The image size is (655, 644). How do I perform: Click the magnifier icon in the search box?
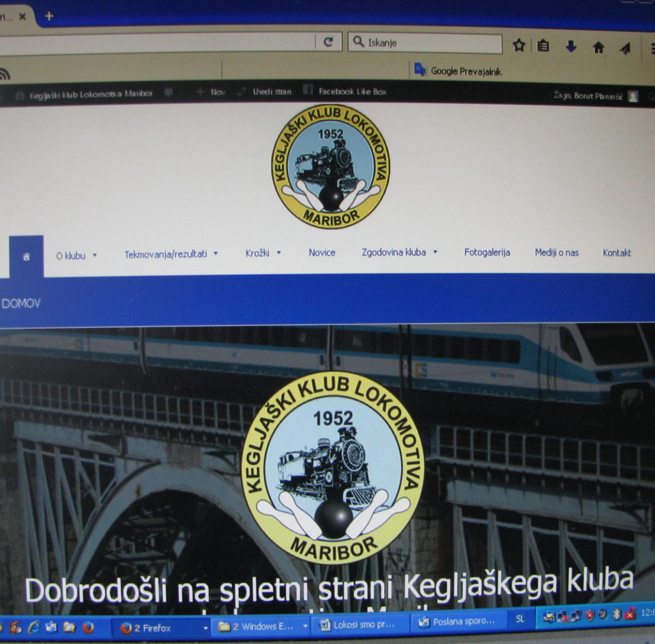358,42
